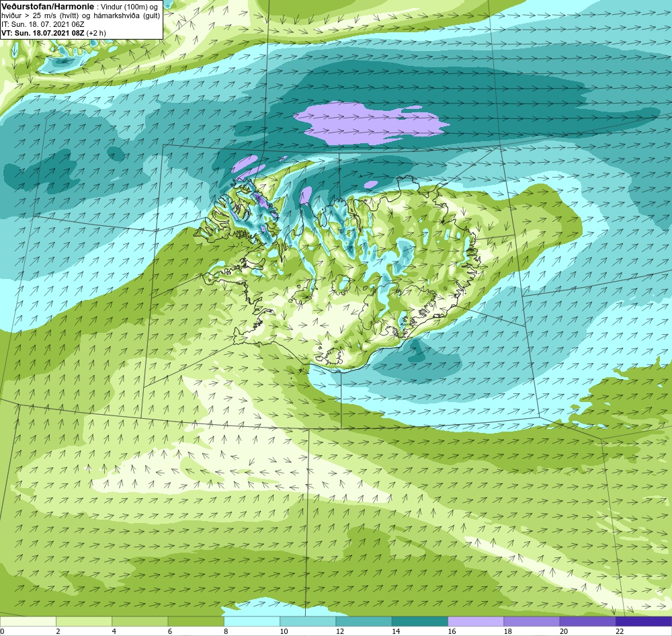
Task: Click the 'Vindur (100m) og' text in header
Action: [129, 7]
